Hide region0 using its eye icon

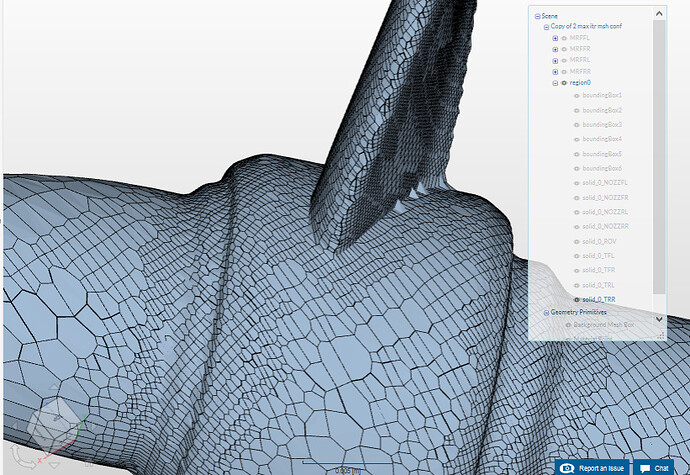pos(564,83)
